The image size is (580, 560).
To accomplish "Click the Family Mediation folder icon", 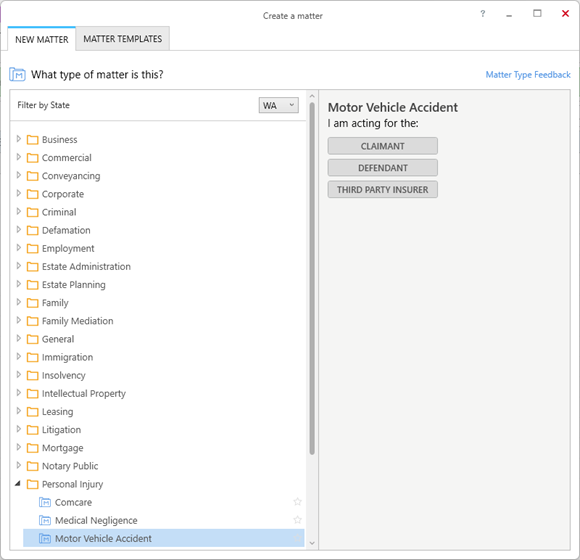I will tap(33, 321).
